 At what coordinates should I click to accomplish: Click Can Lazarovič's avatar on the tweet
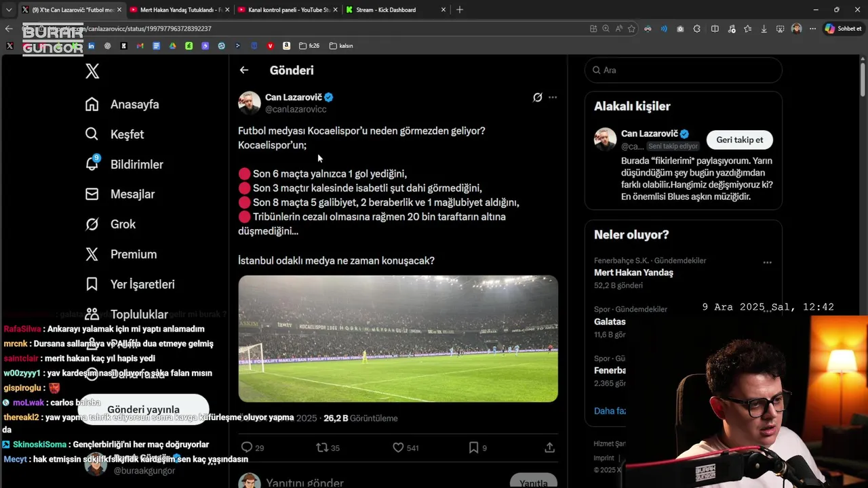(x=250, y=103)
